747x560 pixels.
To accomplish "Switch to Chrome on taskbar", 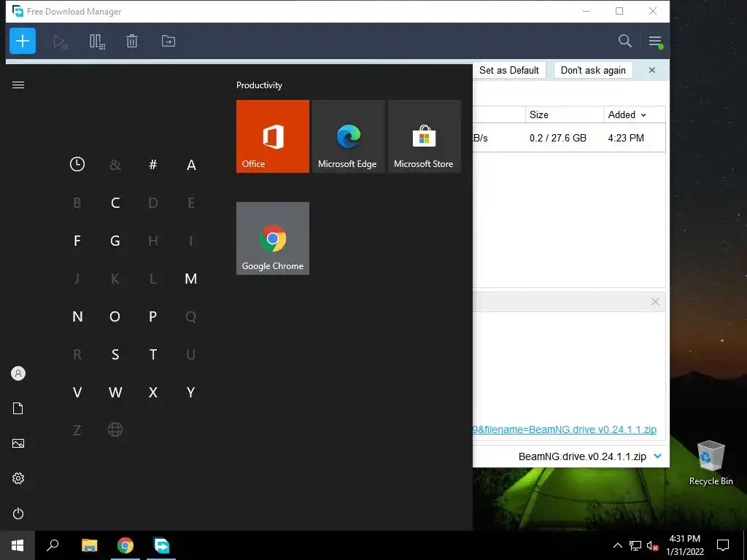I will point(125,545).
